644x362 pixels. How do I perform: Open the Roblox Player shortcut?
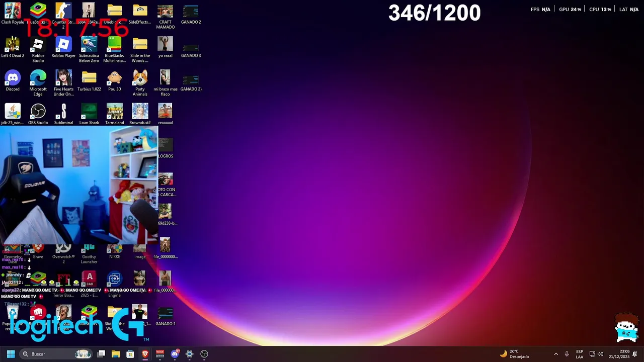(63, 47)
